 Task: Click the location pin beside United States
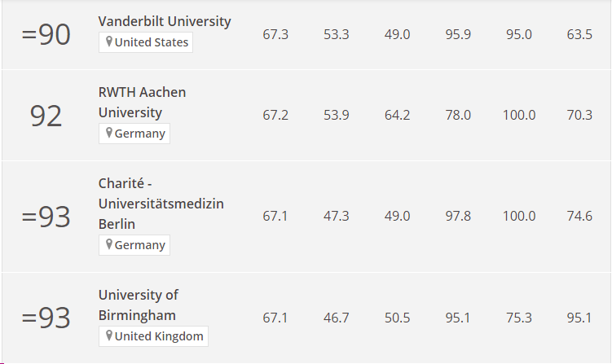109,42
